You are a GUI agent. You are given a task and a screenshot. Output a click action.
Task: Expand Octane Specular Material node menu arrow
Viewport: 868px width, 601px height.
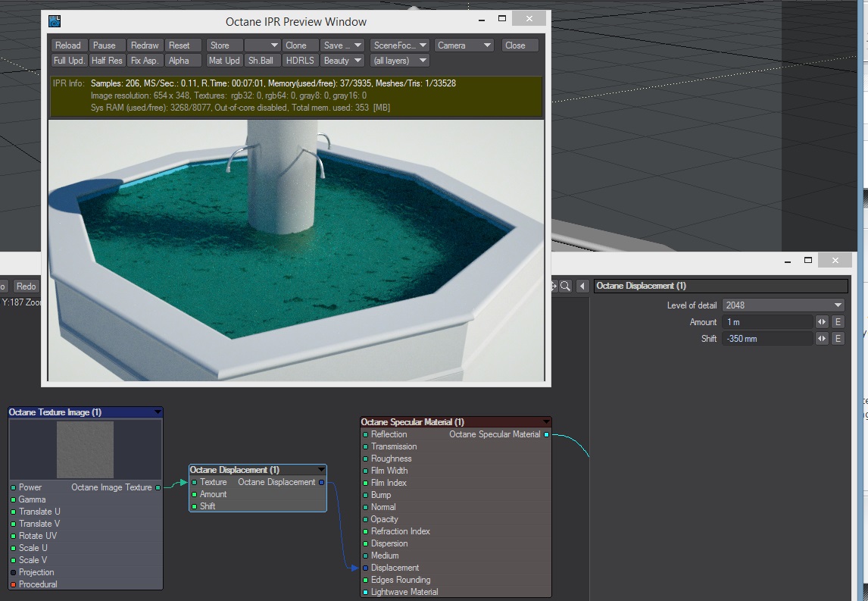tap(546, 422)
